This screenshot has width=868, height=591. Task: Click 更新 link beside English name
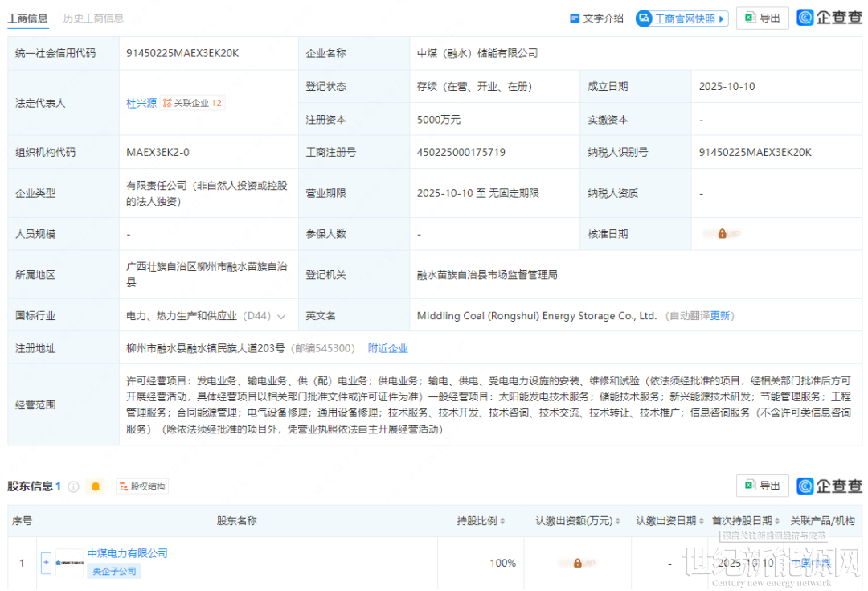[x=721, y=316]
